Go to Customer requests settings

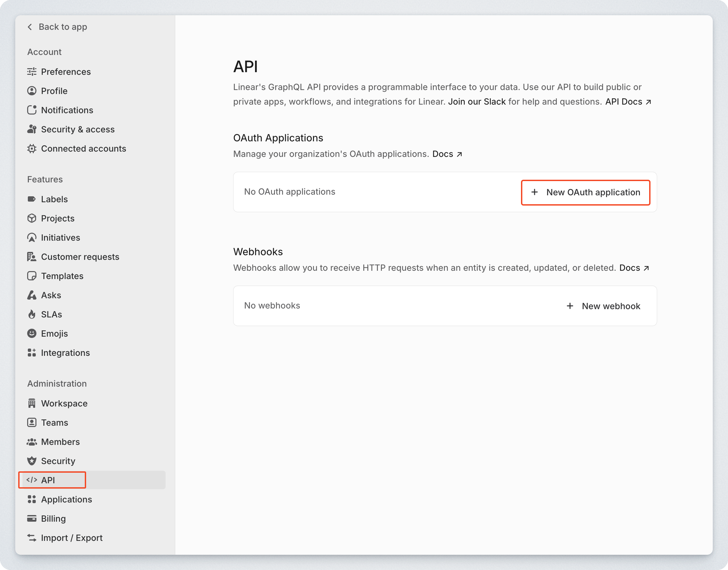point(80,257)
